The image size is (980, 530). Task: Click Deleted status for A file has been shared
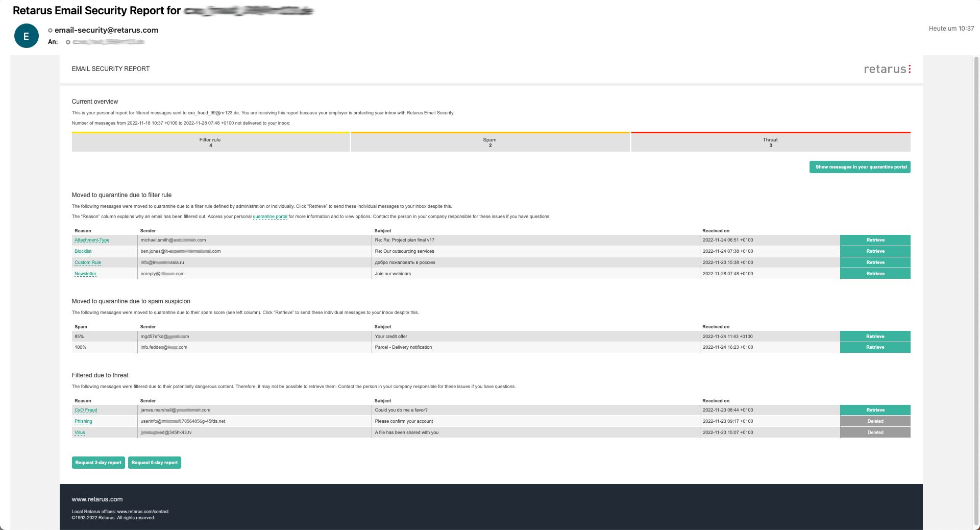tap(875, 432)
